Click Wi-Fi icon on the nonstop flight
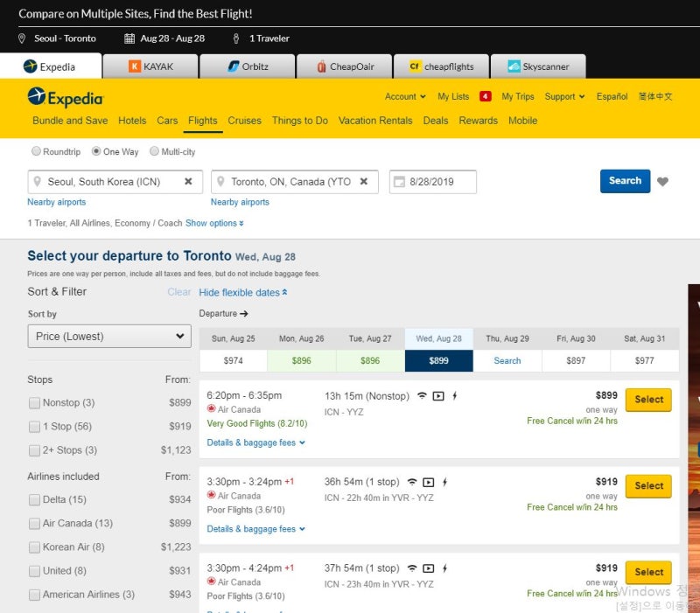The height and width of the screenshot is (613, 700). (422, 396)
